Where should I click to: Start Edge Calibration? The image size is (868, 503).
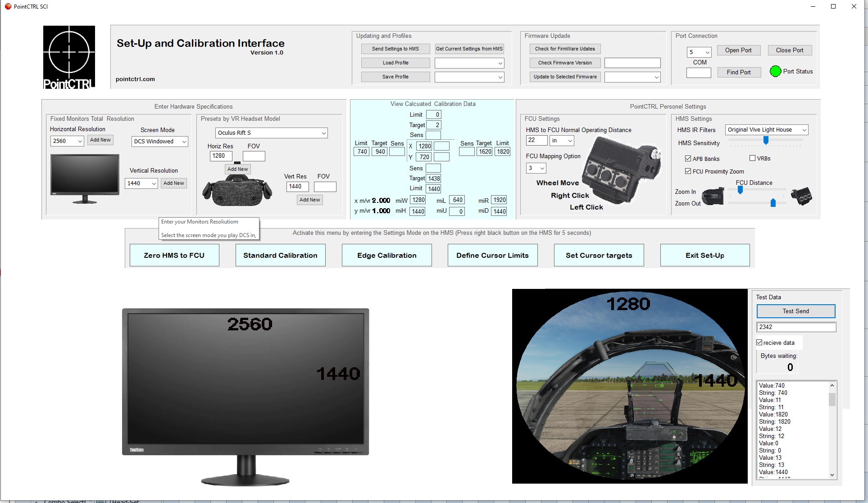click(386, 255)
